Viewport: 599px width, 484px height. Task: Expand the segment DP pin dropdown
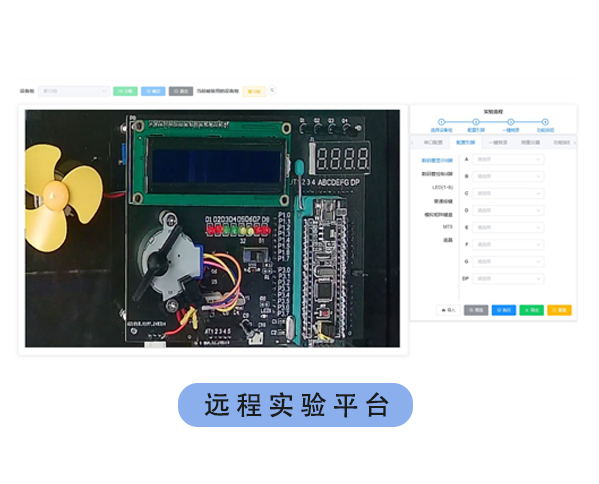coord(508,278)
